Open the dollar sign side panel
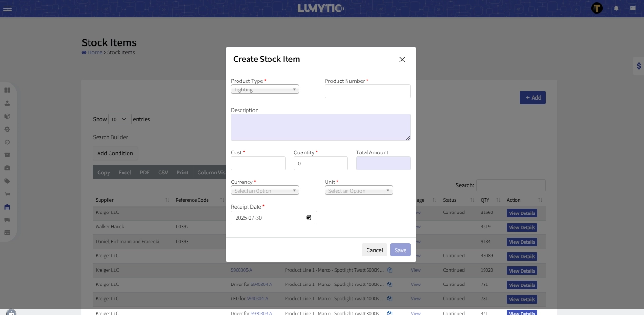 click(638, 66)
